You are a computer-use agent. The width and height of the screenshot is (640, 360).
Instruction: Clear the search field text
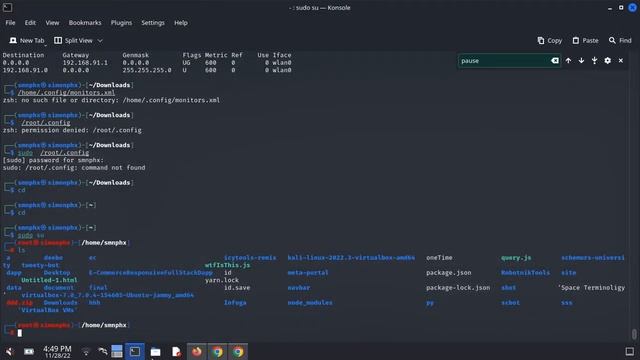555,61
